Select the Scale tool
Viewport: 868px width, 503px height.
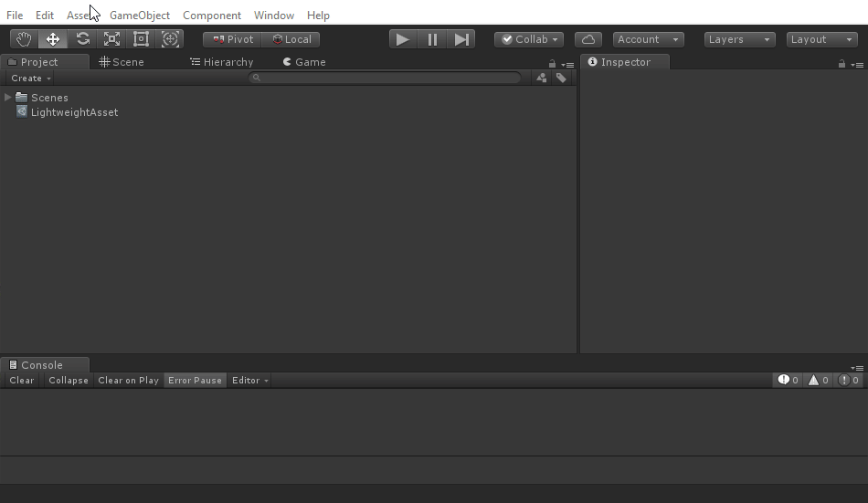click(x=111, y=39)
